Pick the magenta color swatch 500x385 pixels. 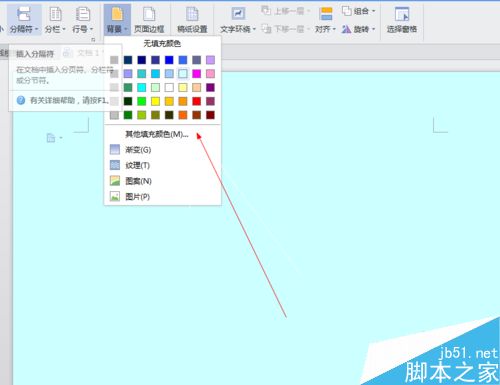197,74
